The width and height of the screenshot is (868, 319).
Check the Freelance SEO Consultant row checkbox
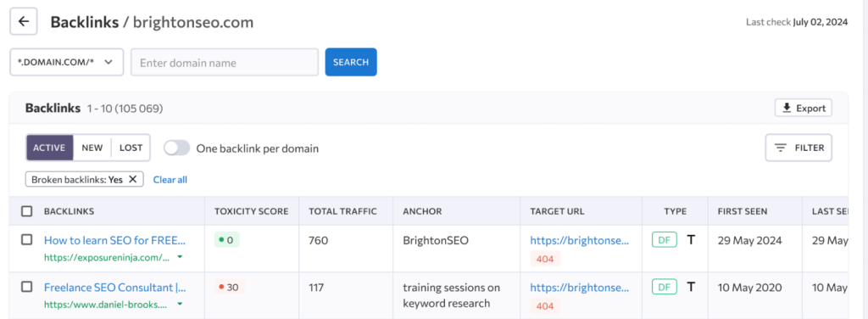click(26, 287)
